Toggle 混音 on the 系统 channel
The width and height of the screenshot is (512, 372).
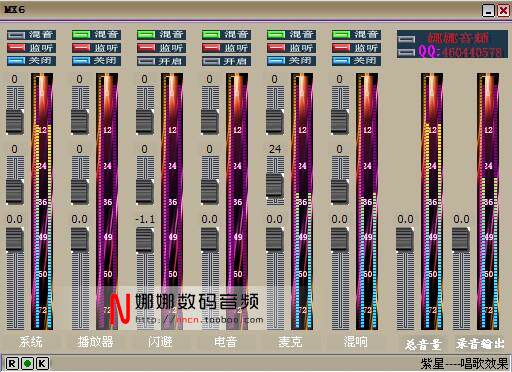31,35
